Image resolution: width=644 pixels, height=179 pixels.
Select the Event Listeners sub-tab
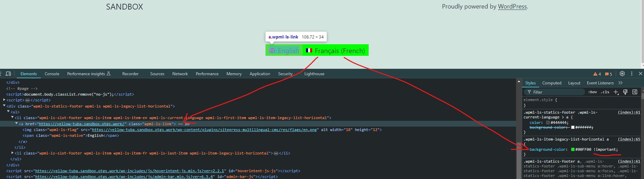click(x=600, y=83)
